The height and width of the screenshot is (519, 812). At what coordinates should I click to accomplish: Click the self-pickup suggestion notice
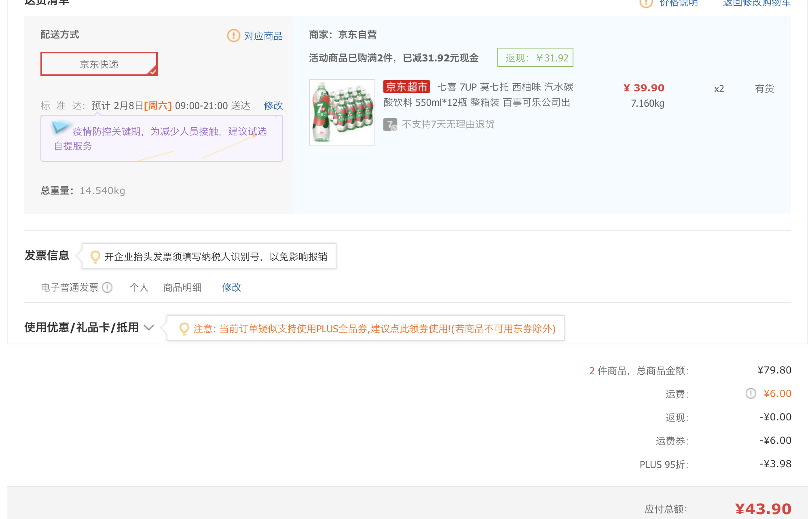tap(162, 138)
